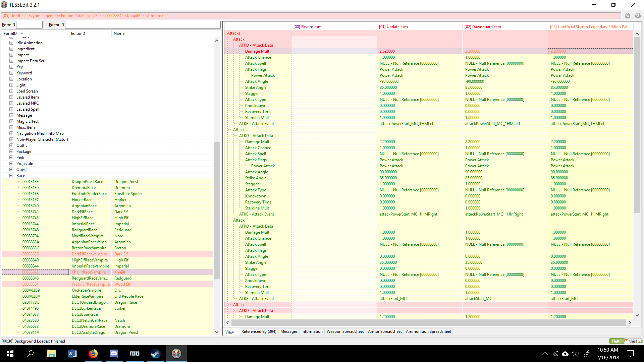Click the back navigation arrow icon
The height and width of the screenshot is (362, 644).
(x=628, y=16)
